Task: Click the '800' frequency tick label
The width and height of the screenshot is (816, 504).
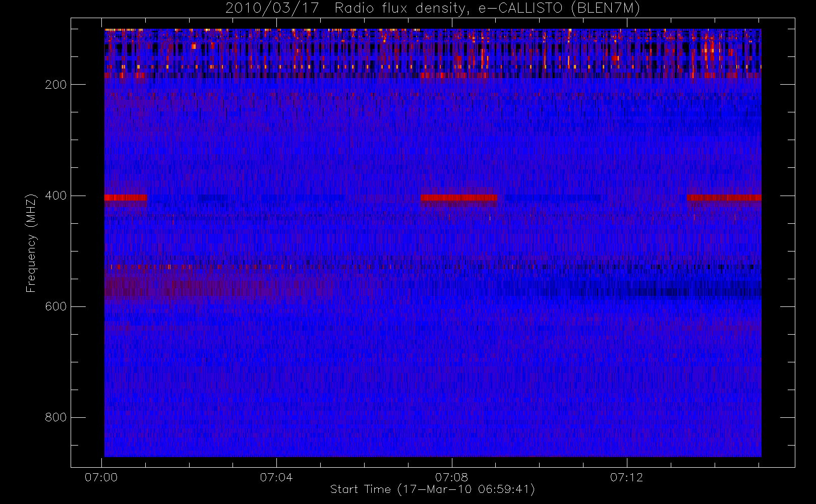Action: [x=56, y=417]
